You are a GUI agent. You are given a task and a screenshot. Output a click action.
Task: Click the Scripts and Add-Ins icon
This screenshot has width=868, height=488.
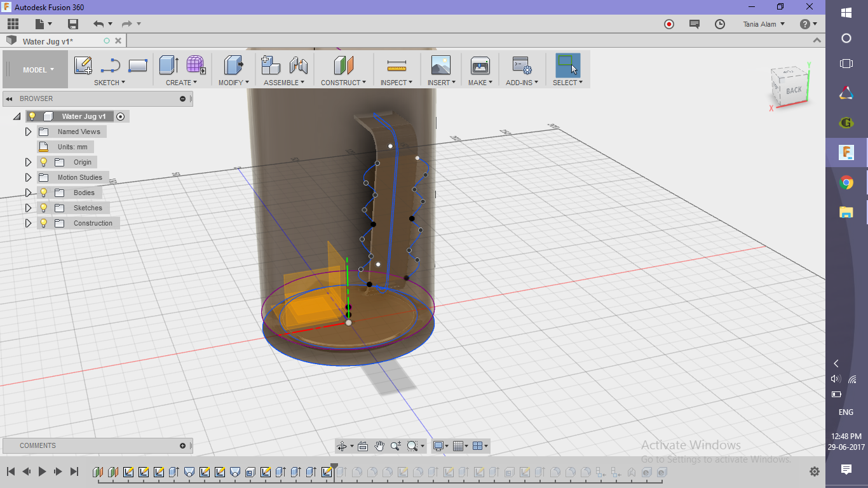coord(522,65)
